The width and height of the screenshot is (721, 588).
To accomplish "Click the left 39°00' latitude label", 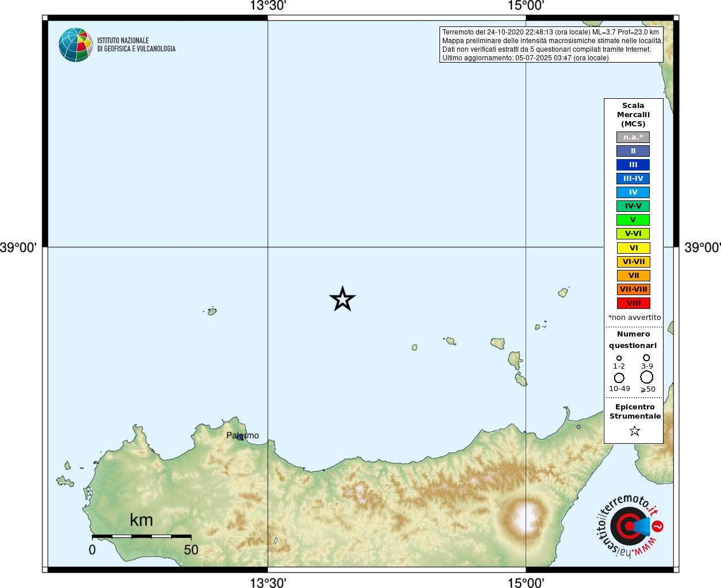I will point(18,247).
